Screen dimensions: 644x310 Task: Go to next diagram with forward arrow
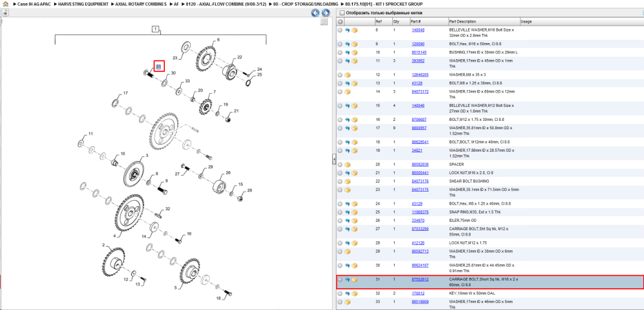[325, 13]
